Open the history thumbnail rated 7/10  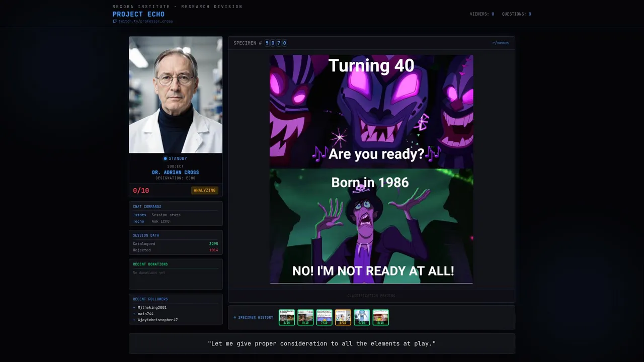pyautogui.click(x=324, y=317)
